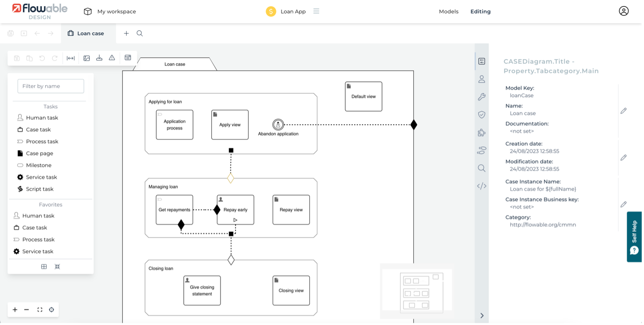
Task: Click the export image toolbar icon
Action: coord(87,58)
